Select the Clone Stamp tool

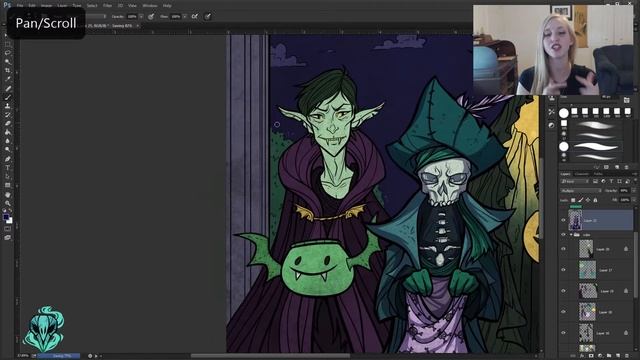tap(7, 106)
